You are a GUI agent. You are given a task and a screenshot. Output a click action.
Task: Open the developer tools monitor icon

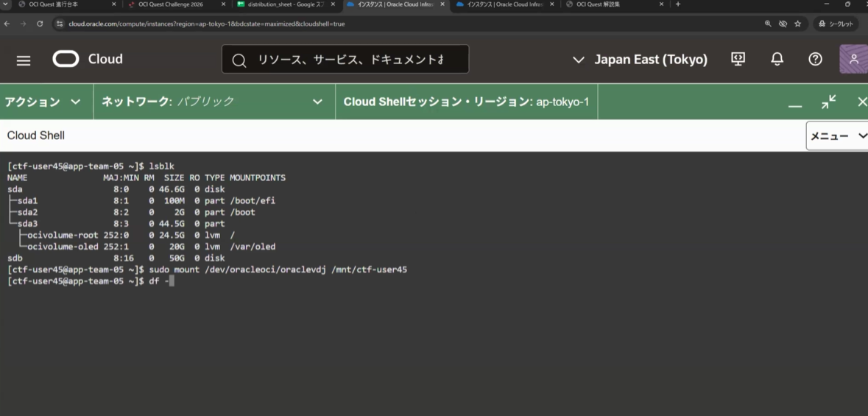(x=738, y=59)
